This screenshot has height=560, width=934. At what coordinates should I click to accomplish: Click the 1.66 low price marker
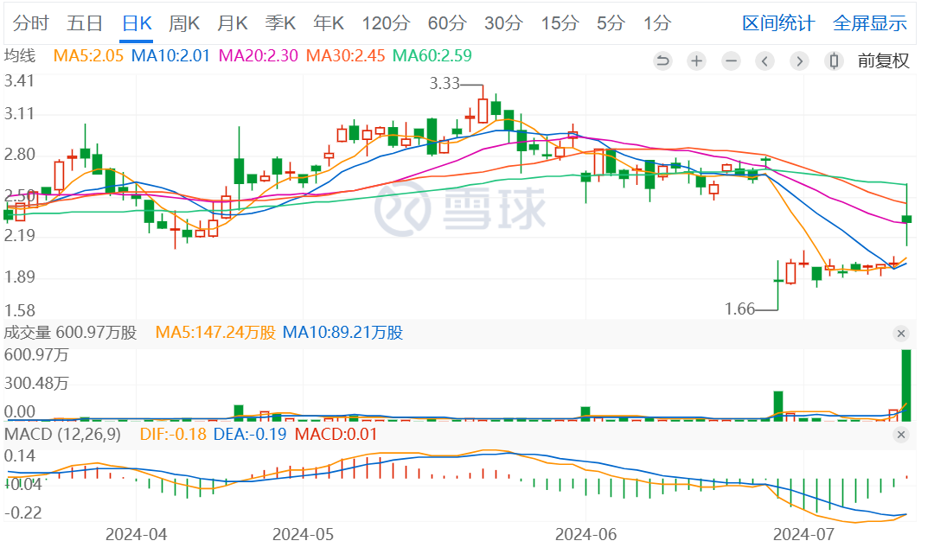pyautogui.click(x=739, y=309)
